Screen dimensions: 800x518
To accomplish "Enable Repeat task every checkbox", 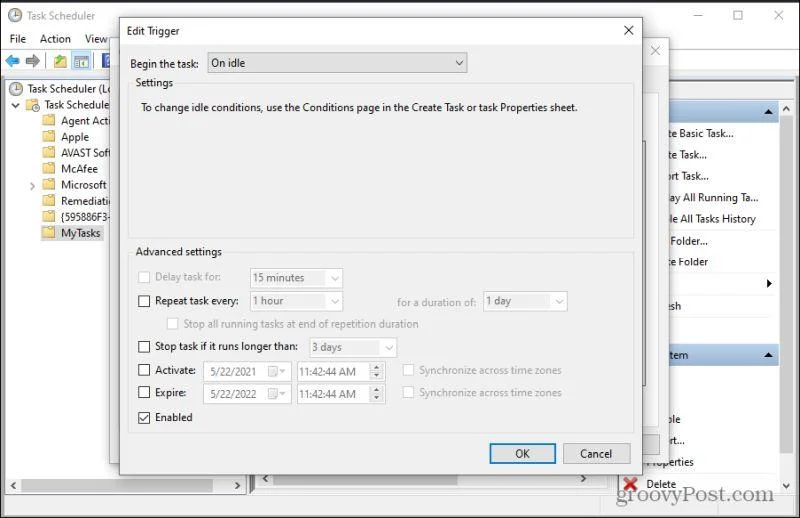I will [144, 301].
